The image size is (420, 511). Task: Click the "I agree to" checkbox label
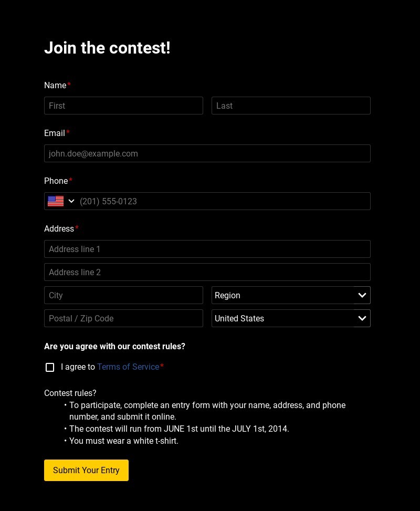click(x=78, y=367)
